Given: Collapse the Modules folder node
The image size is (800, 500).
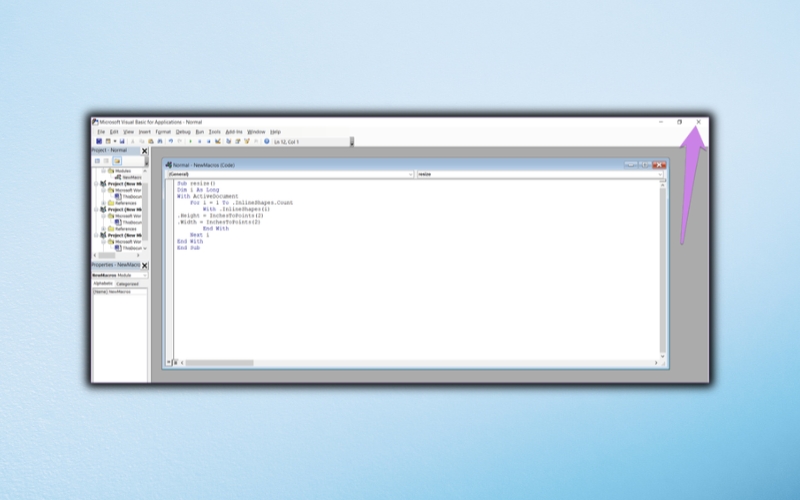Looking at the screenshot, I should (104, 171).
